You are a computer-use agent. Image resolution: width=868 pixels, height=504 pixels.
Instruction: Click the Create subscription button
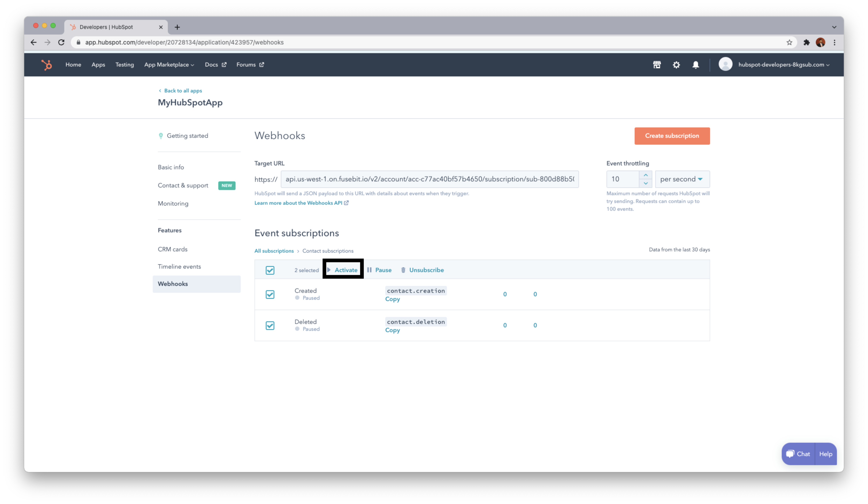pyautogui.click(x=672, y=136)
